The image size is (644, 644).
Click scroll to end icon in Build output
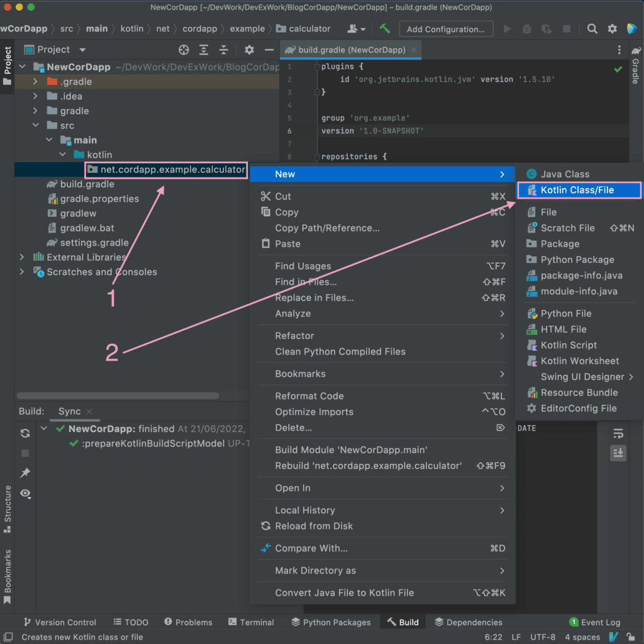[618, 453]
